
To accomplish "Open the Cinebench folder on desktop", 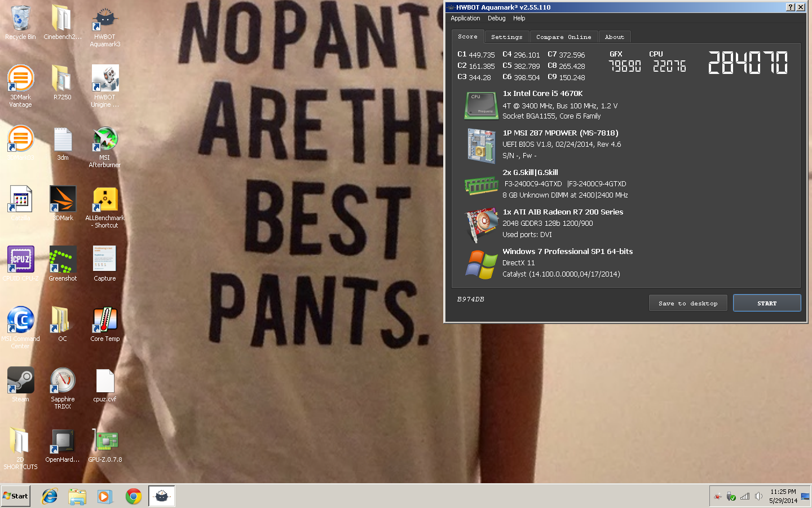I will pos(63,23).
